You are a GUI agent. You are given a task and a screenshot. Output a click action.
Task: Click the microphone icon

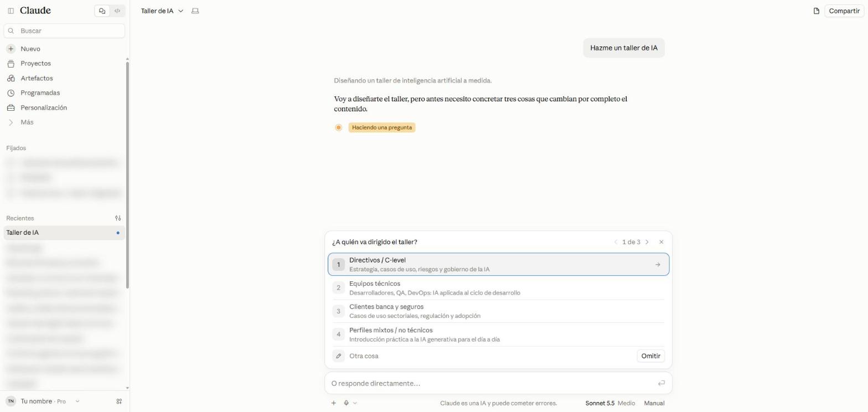pos(346,403)
